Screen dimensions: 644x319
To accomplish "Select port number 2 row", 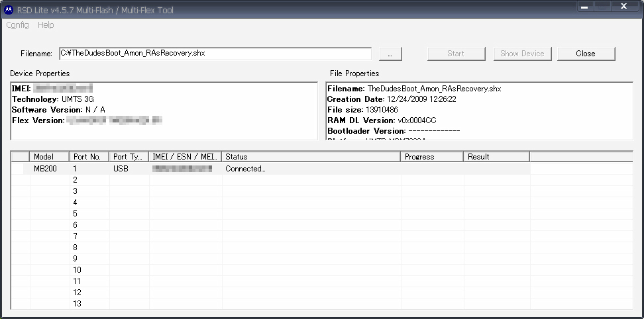I will pos(271,180).
